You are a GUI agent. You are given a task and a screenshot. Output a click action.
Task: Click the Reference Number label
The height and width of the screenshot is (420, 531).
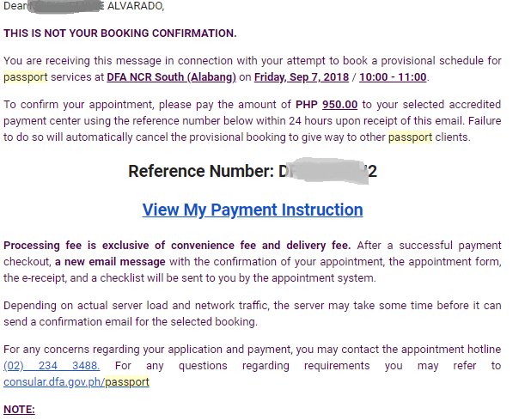[201, 171]
